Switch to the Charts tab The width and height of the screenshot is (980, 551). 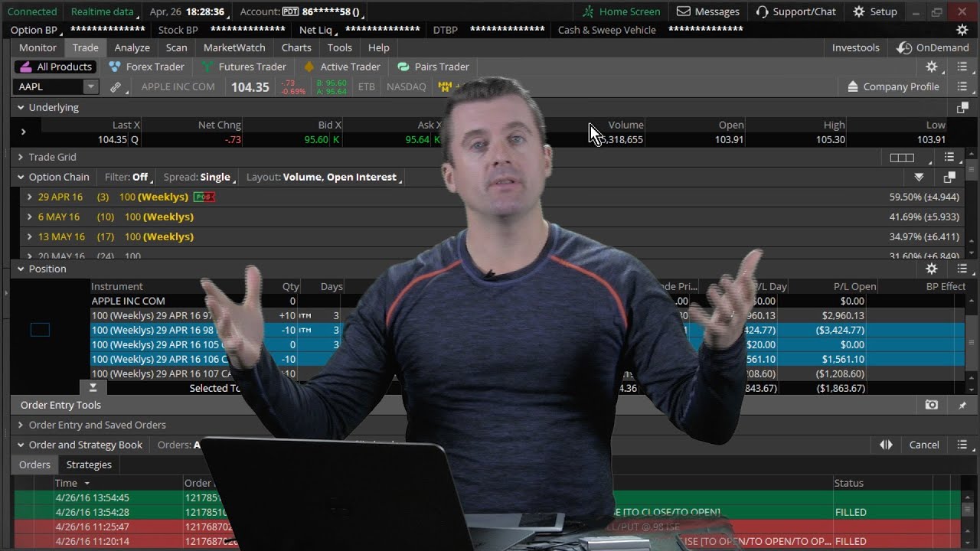(296, 47)
